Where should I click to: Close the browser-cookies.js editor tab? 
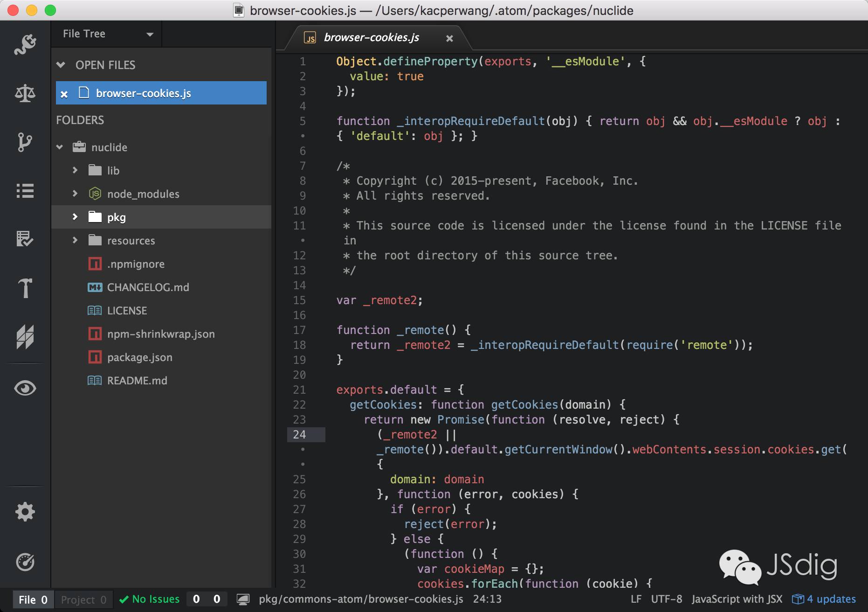click(x=449, y=38)
